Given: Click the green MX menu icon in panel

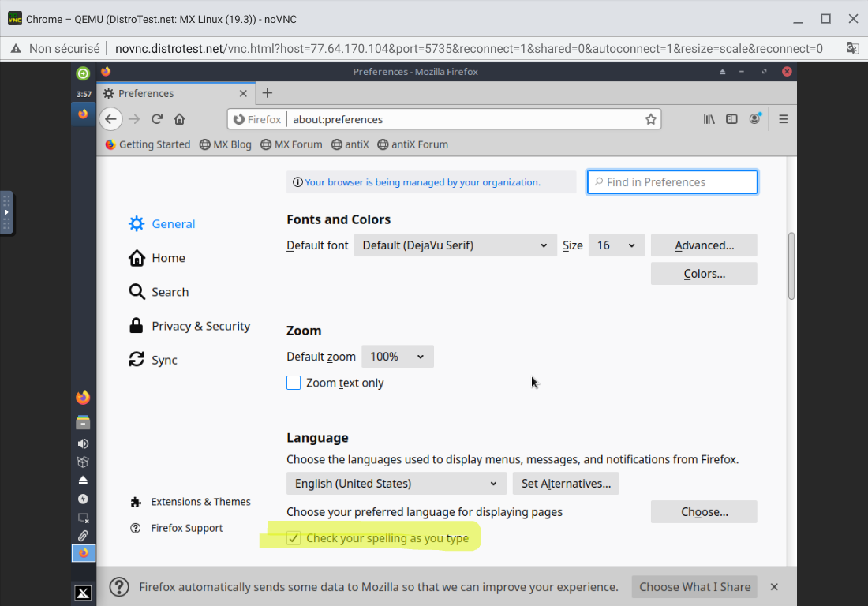Looking at the screenshot, I should pyautogui.click(x=83, y=73).
